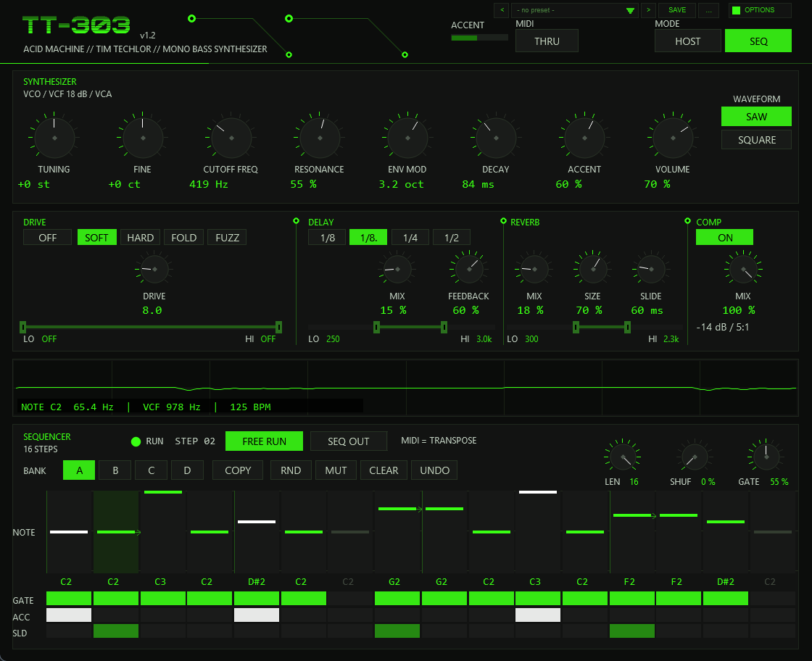
Task: Click the Cutoff Freq knob
Action: pyautogui.click(x=231, y=138)
